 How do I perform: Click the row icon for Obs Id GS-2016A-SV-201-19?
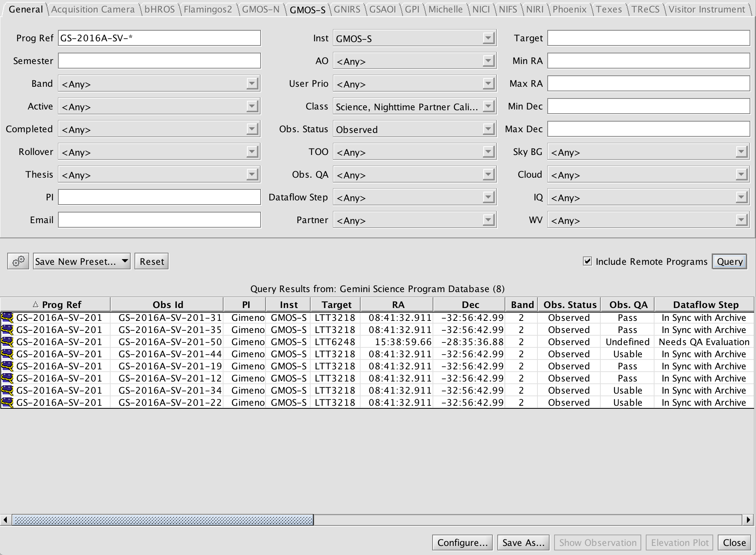[7, 366]
